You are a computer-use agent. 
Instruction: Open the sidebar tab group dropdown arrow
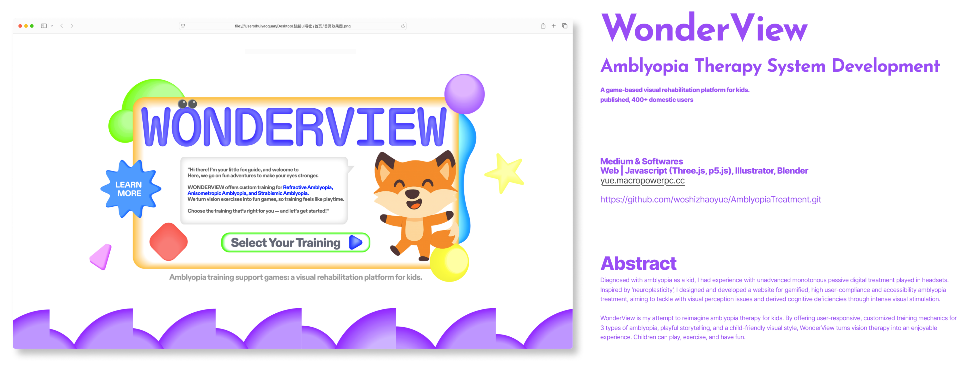tap(52, 26)
